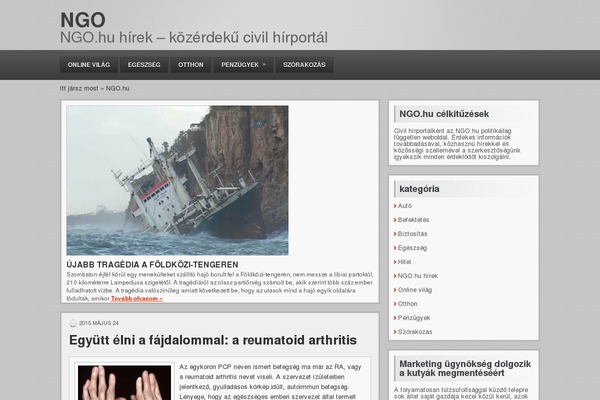Click the calendar icon beside 2015 MÁJUS 24
The height and width of the screenshot is (400, 600).
(x=73, y=323)
